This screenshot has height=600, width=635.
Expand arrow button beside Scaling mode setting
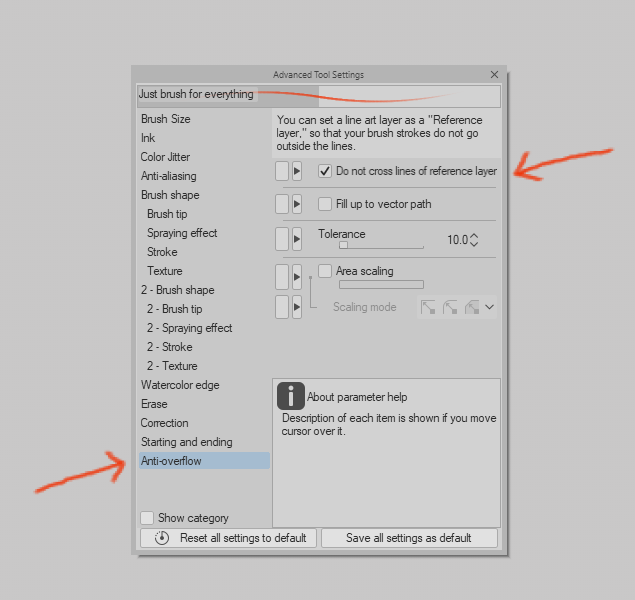pos(297,307)
